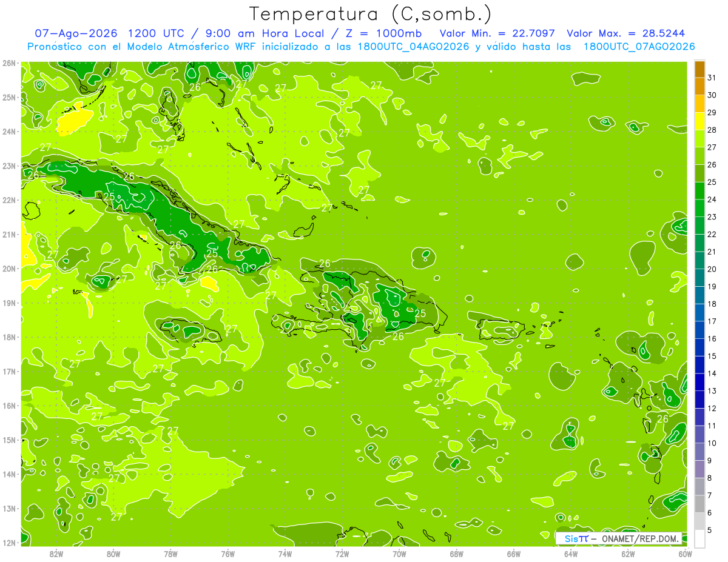Pick the brown swatch above 31 on colorbar
728x562 pixels.
click(x=699, y=69)
